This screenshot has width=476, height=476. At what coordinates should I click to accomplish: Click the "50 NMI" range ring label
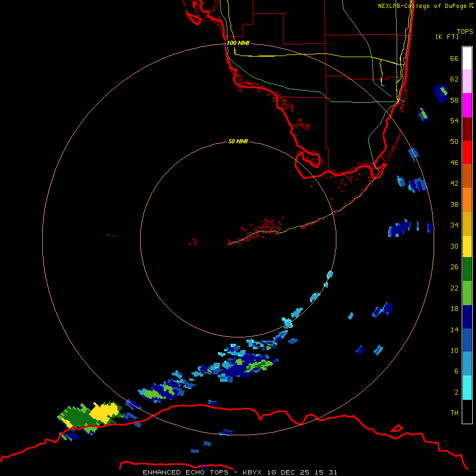[x=238, y=141]
